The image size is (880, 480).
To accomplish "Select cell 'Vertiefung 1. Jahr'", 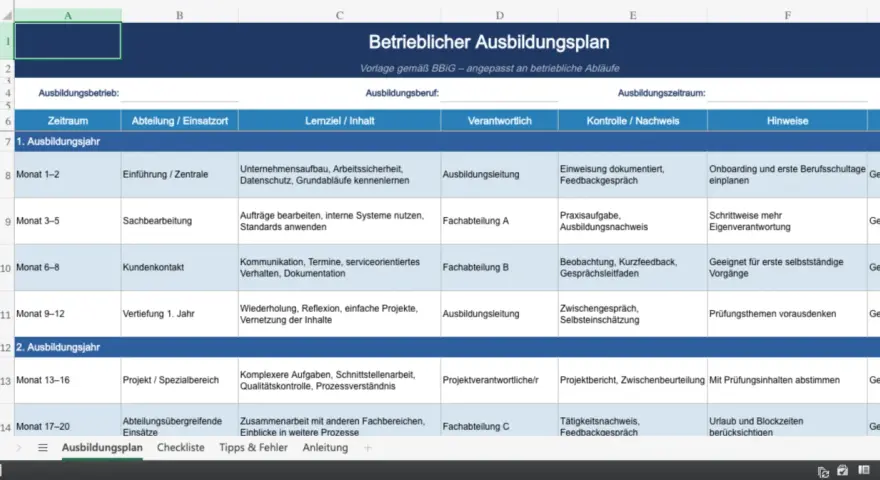I will coord(180,314).
